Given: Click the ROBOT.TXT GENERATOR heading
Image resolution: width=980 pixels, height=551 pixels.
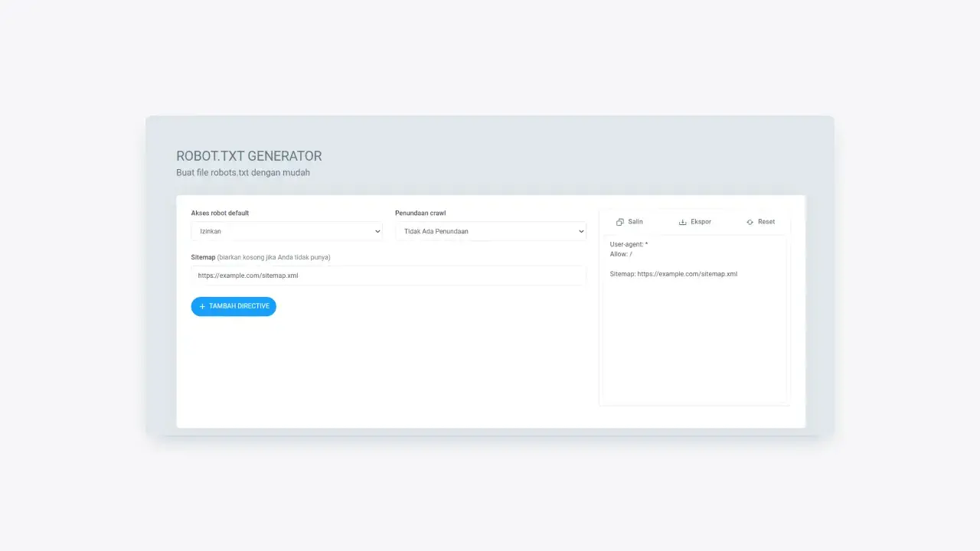Looking at the screenshot, I should click(x=249, y=156).
